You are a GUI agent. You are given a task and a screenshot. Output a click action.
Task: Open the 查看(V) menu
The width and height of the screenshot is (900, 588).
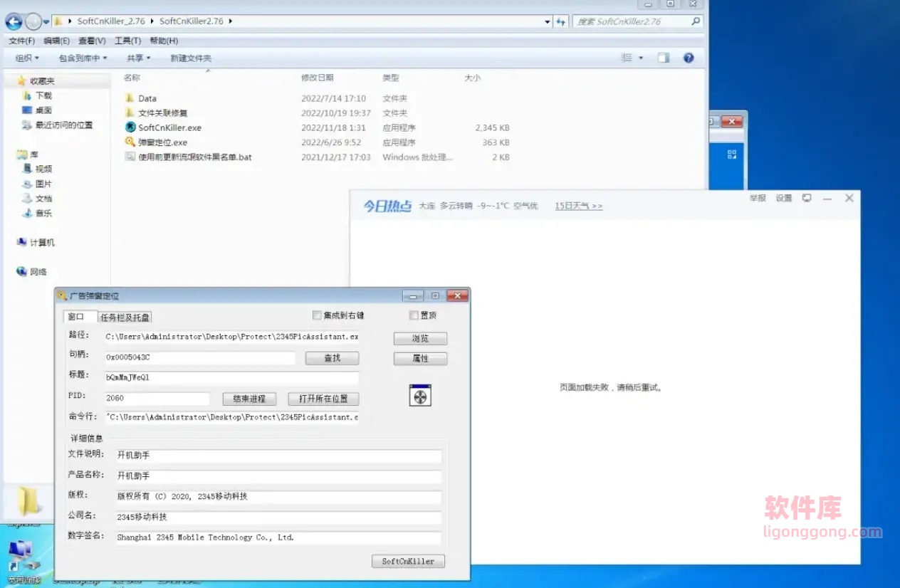click(92, 41)
